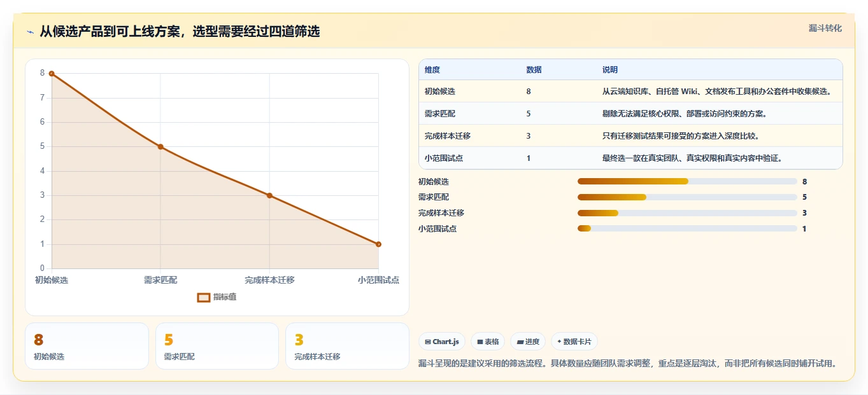The image size is (868, 395).
Task: Click value 1 in the 小范围试点 table row
Action: [x=529, y=158]
